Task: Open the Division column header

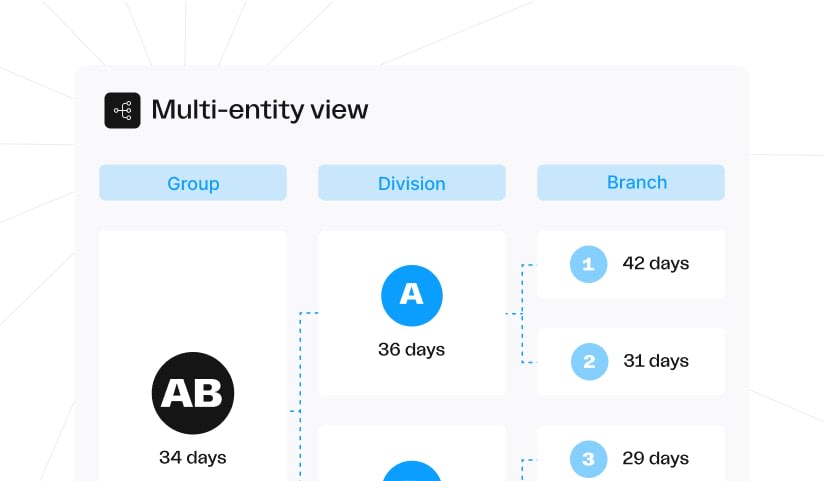Action: [412, 182]
